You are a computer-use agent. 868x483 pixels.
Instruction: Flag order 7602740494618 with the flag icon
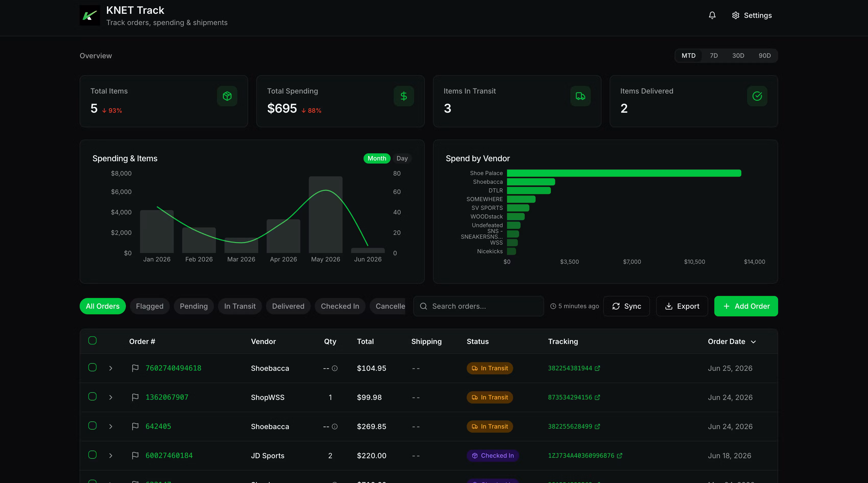click(x=135, y=368)
